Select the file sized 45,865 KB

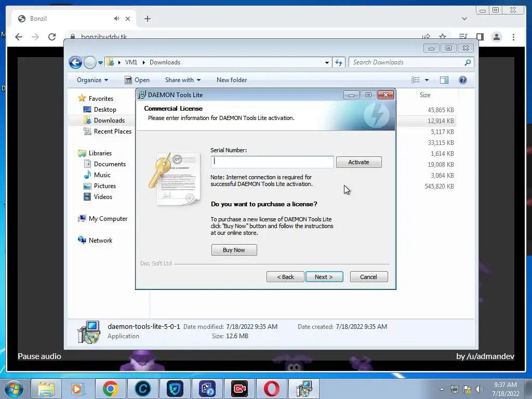441,110
